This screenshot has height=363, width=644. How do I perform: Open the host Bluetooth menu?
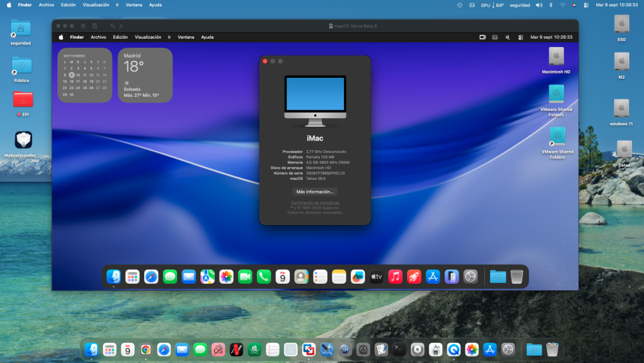click(551, 5)
